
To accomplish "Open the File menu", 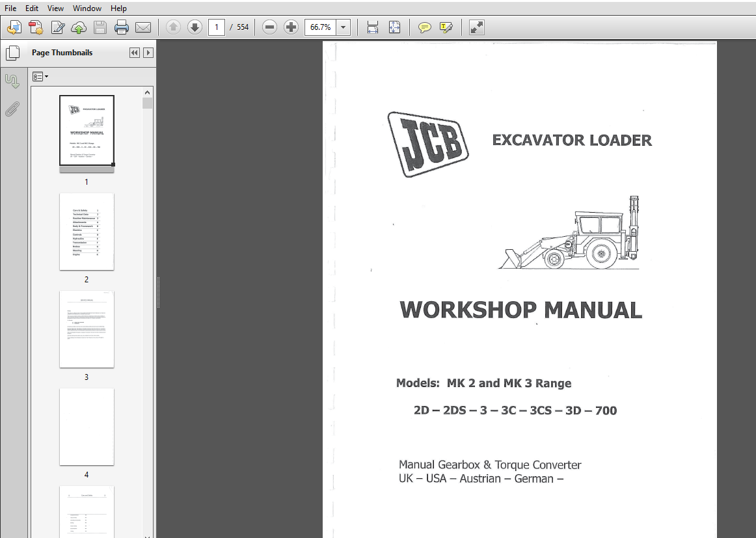I will tap(10, 8).
